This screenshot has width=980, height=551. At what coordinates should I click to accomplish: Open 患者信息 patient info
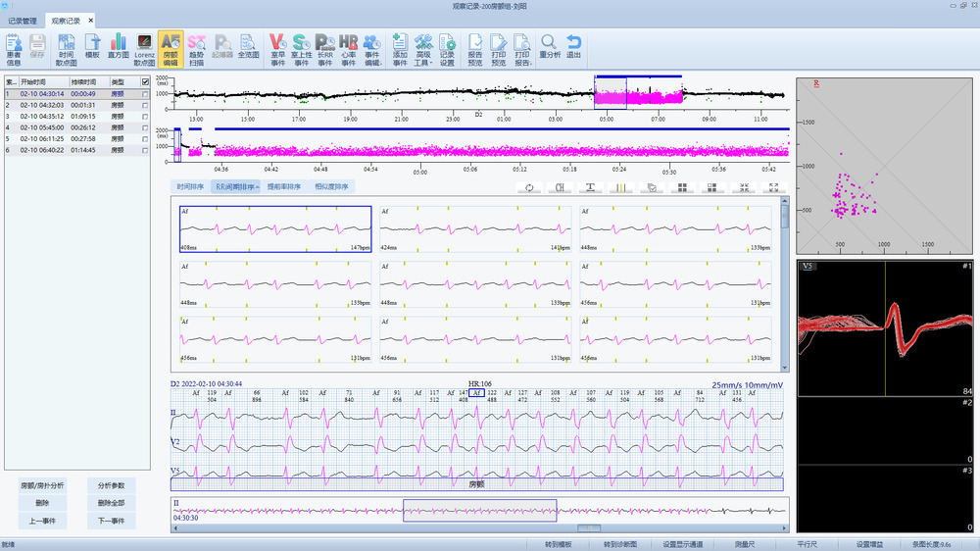tap(14, 48)
